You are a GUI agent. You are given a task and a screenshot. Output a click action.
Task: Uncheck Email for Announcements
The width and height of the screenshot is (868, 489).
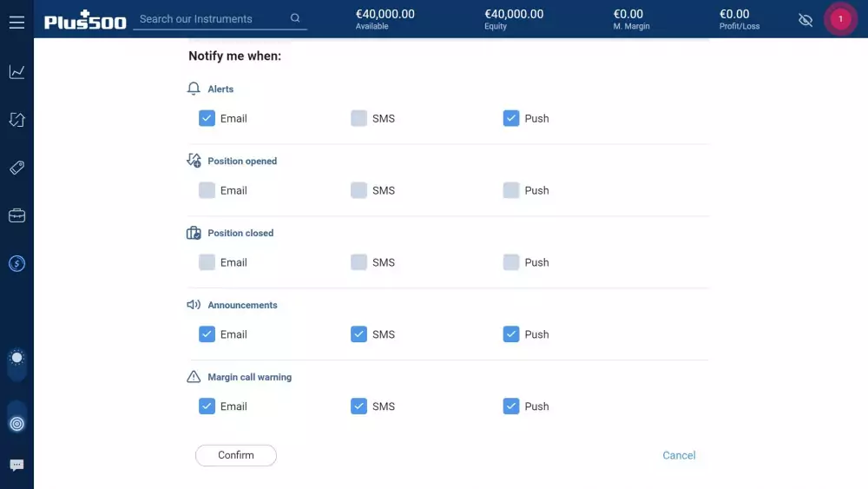pyautogui.click(x=207, y=334)
